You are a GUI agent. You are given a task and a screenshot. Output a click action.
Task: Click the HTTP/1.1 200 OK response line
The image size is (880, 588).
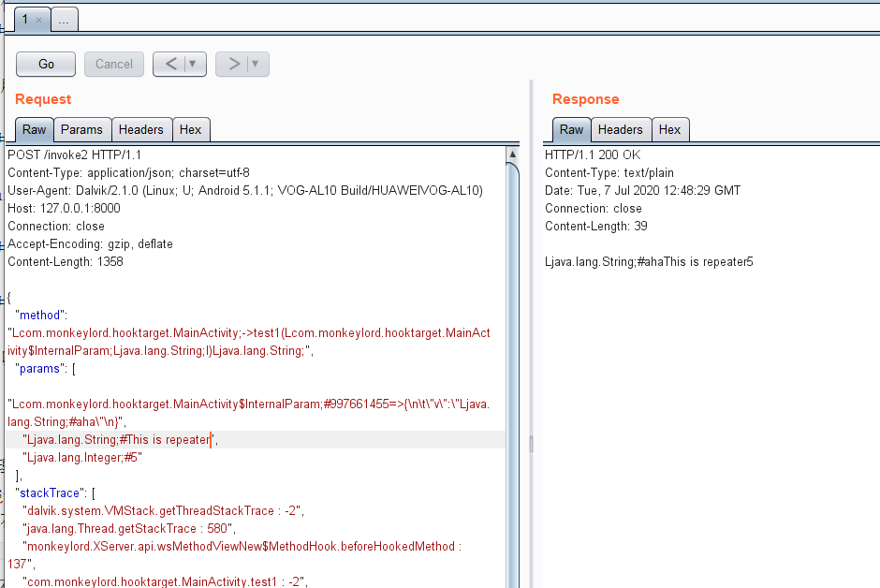593,154
